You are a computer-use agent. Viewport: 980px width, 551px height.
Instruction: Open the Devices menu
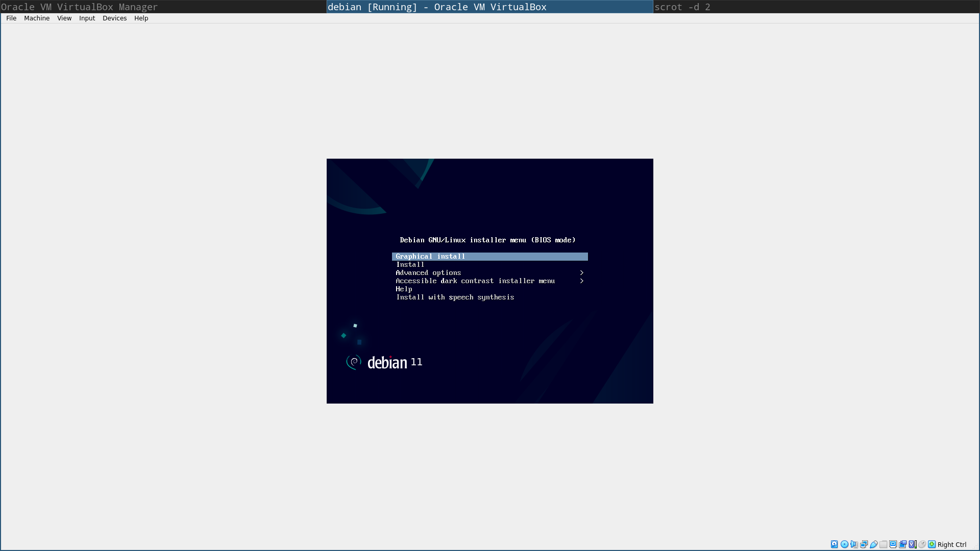(114, 18)
